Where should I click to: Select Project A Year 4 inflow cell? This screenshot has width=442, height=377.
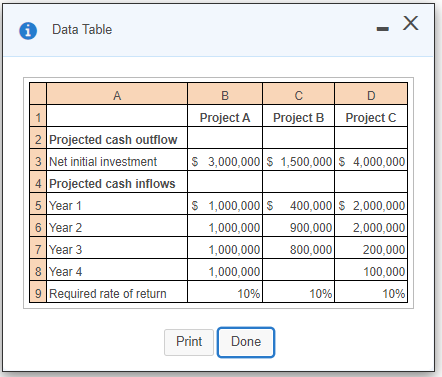[225, 270]
